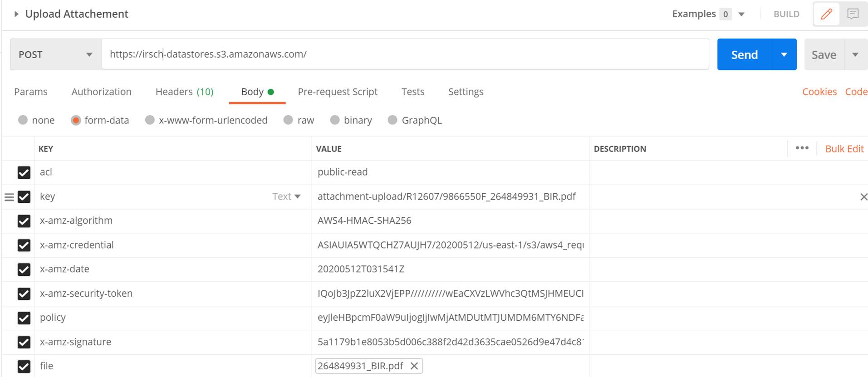This screenshot has height=377, width=868.
Task: Open the Pre-request Script tab
Action: [338, 92]
